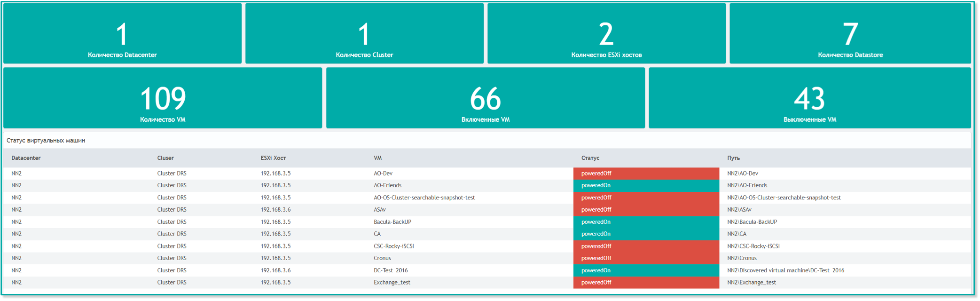Screen dimensions: 980x301
Task: Open the Количество Cluster stat tile
Action: click(x=364, y=34)
